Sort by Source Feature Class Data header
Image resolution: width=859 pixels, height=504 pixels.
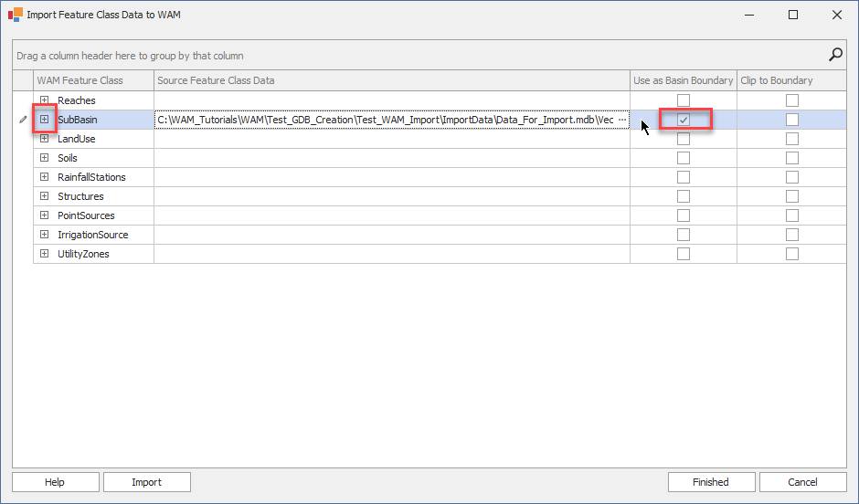coord(392,80)
